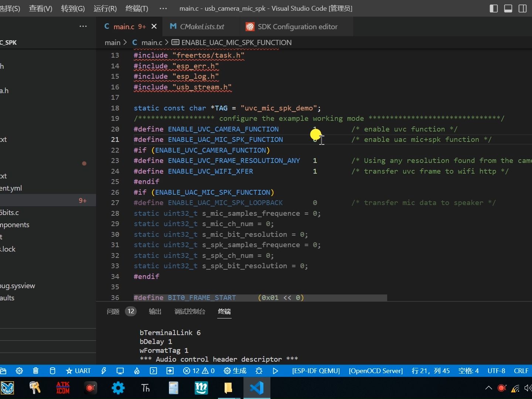Select the 5bits.c file in explorer
Screen dimensions: 532x399
point(48,212)
